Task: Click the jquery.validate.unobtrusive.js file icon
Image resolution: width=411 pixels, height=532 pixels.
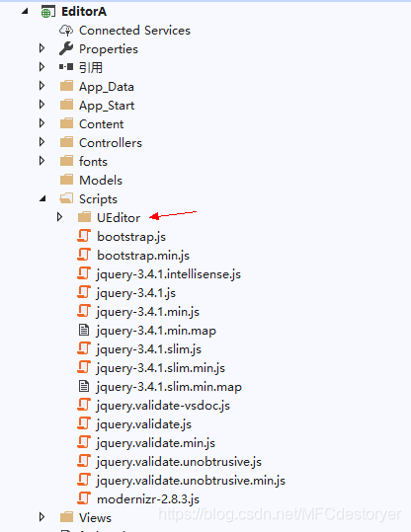Action: point(84,461)
